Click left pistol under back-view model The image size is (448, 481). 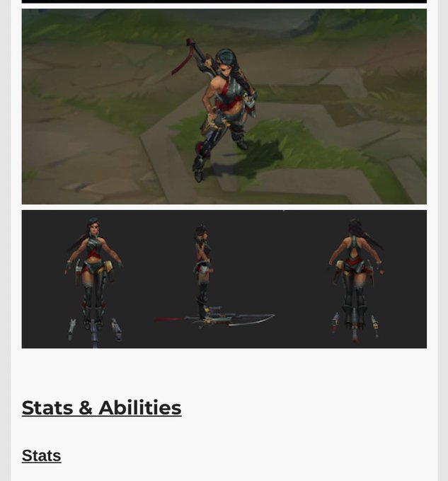[335, 322]
